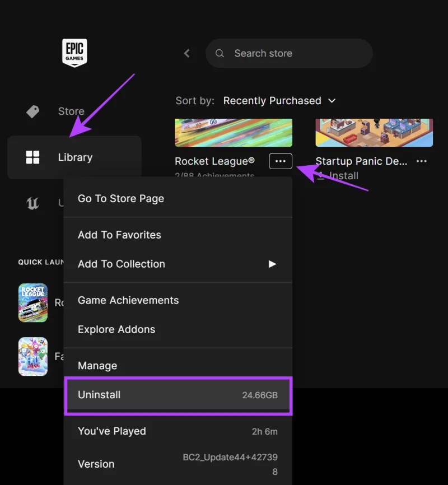448x485 pixels.
Task: Open Startup Panic Demo three-dot options
Action: tap(421, 161)
